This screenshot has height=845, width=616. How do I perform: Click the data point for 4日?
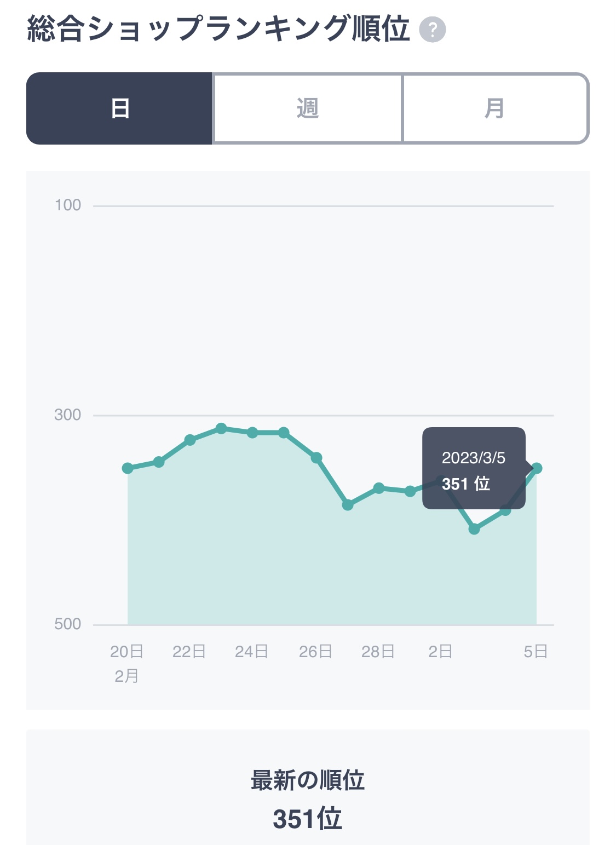click(x=505, y=510)
